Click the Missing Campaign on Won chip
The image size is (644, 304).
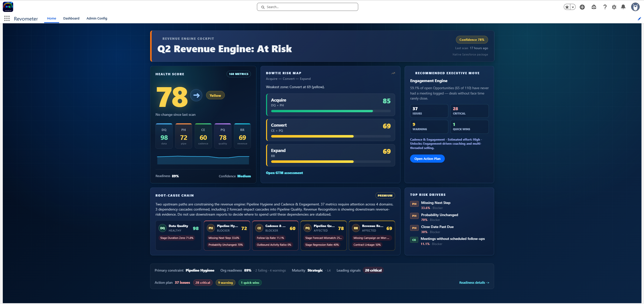pyautogui.click(x=371, y=238)
